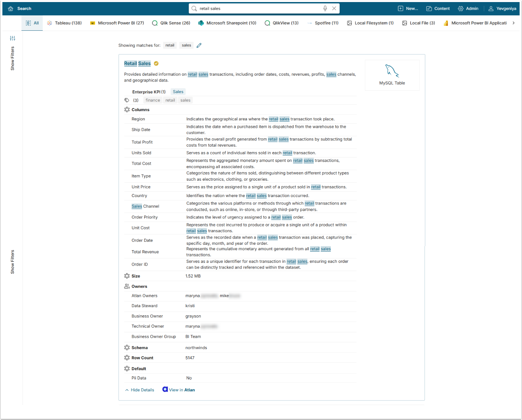Click the lower Show Filters label
The height and width of the screenshot is (420, 522).
13,262
